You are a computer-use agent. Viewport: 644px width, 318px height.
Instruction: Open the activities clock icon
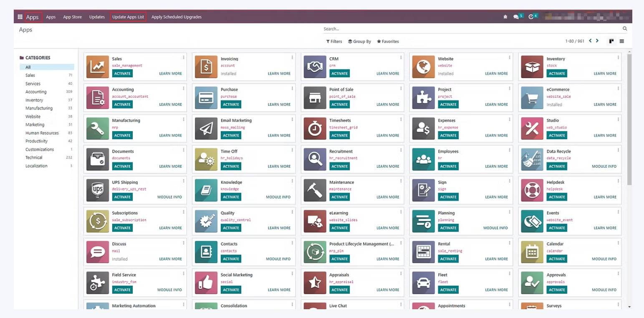pos(530,17)
